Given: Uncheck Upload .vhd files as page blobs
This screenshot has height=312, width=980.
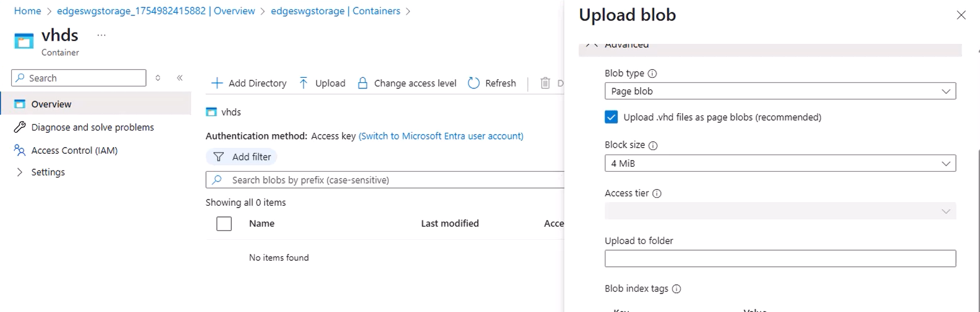Looking at the screenshot, I should point(611,117).
